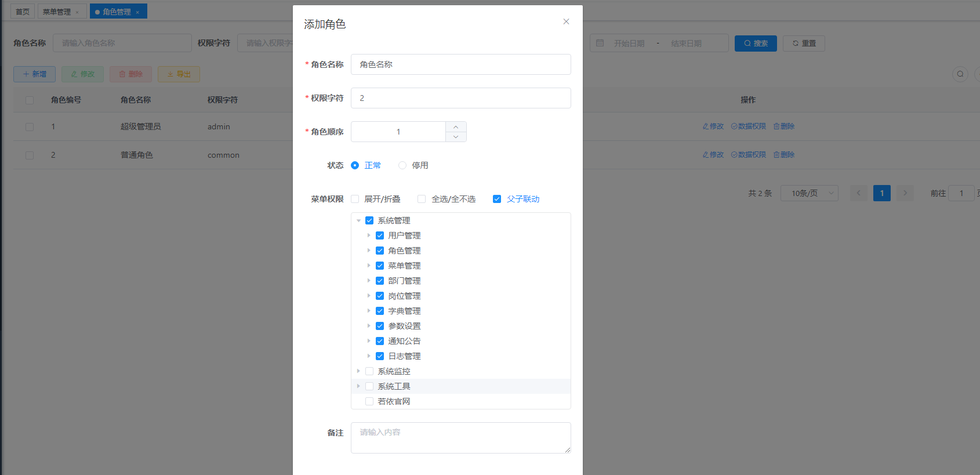Expand the 参数设置 tree node
This screenshot has width=980, height=475.
click(369, 326)
